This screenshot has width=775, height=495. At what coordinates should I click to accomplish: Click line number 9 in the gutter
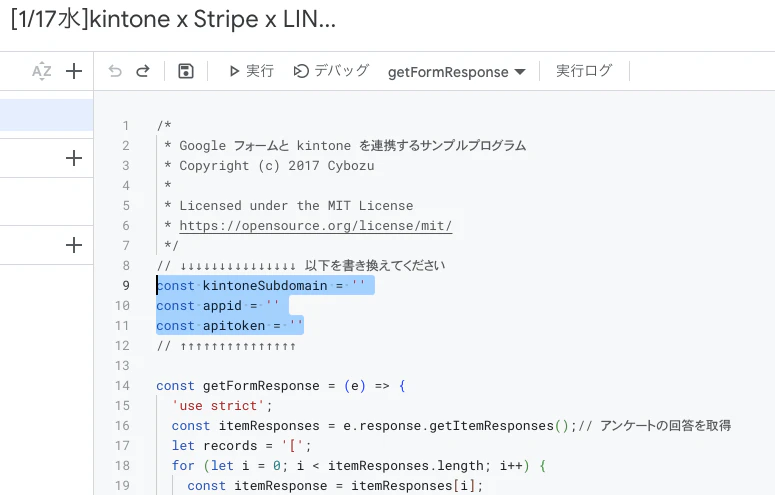tap(126, 286)
